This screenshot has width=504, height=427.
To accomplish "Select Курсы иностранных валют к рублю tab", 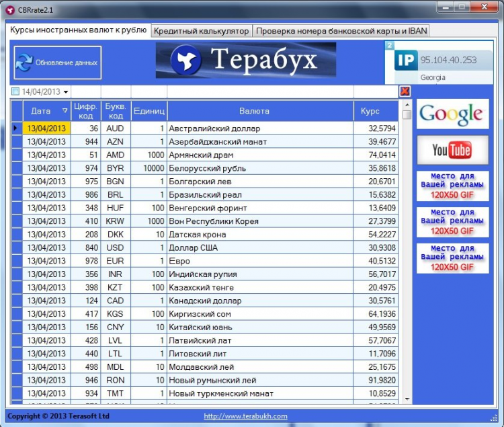I will (x=78, y=30).
